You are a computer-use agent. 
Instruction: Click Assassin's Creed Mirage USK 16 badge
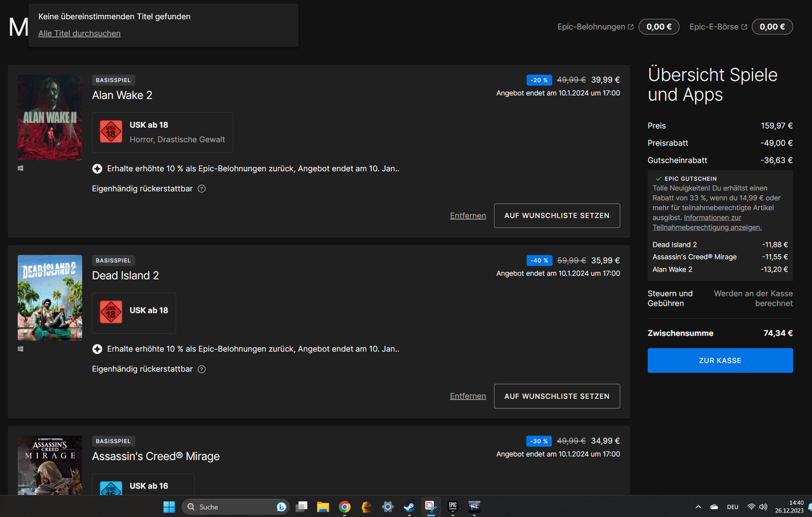(x=111, y=488)
